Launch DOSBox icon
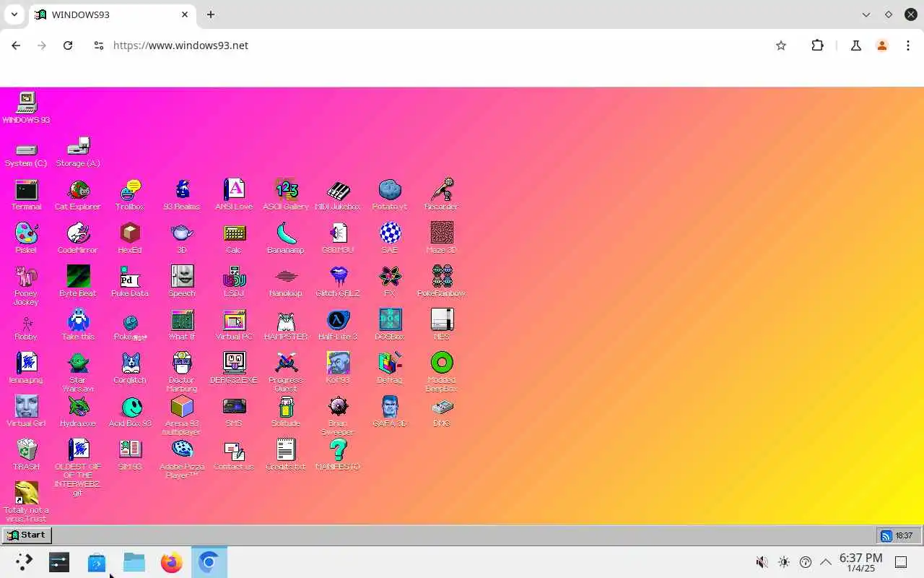Viewport: 924px width, 578px height. click(390, 325)
